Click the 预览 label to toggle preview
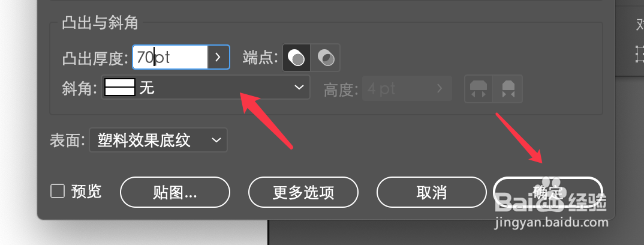Screen dimensions: 644x245 tap(86, 191)
